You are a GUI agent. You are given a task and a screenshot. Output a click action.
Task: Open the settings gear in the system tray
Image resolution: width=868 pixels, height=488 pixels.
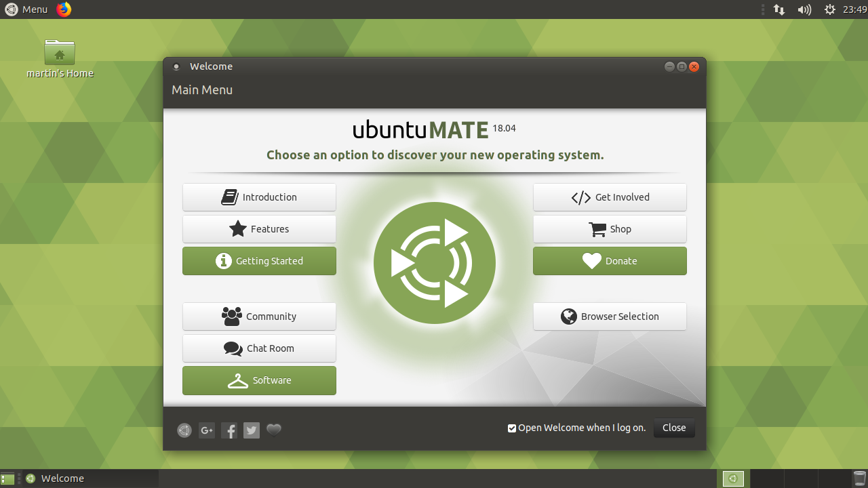[x=829, y=9]
